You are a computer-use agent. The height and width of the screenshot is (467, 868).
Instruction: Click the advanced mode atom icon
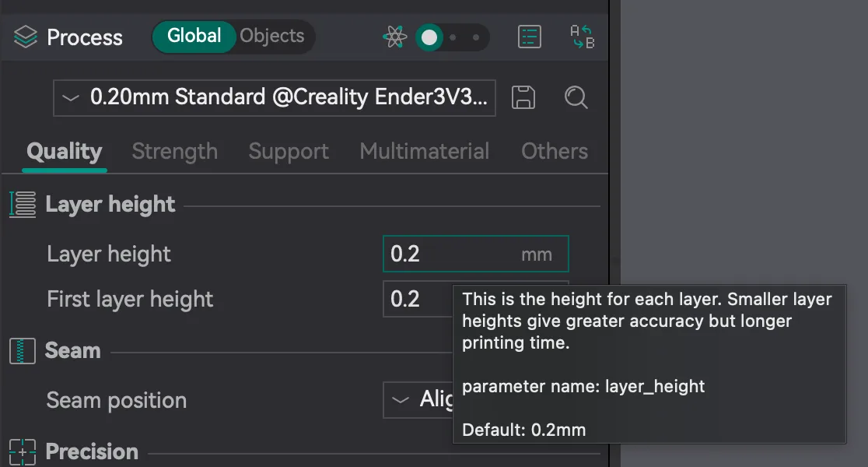(x=394, y=37)
